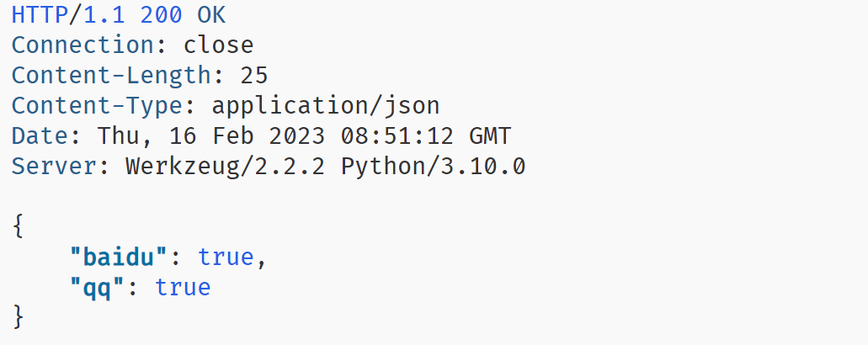Select the application/json value
Viewport: 868px width, 345px height.
[326, 105]
